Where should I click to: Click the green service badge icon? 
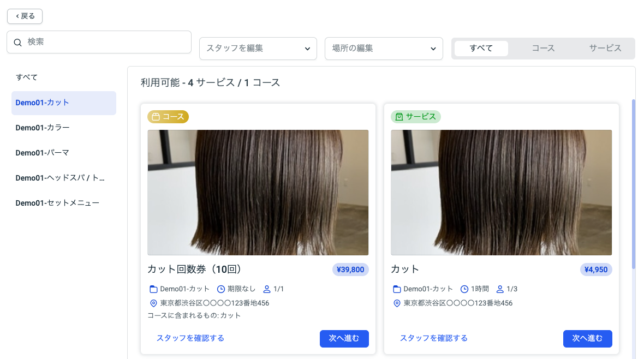click(x=399, y=117)
